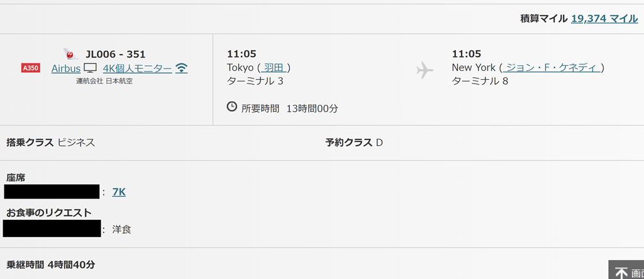644x279 pixels.
Task: Click the personal monitor screen icon
Action: tap(91, 68)
